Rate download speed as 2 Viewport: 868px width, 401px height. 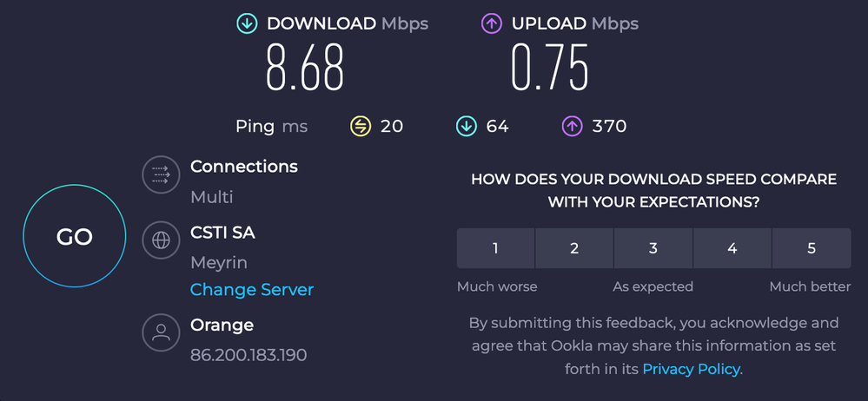click(574, 248)
